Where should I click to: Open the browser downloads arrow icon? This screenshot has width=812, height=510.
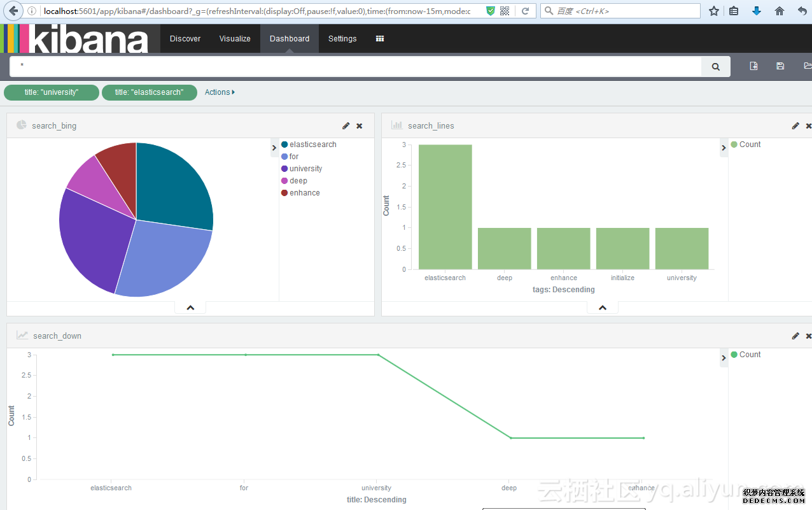[757, 11]
